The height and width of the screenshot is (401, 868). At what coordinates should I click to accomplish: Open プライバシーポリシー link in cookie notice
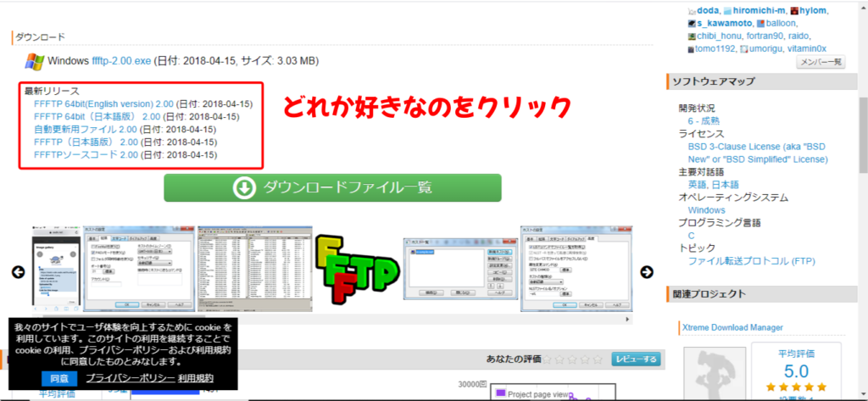point(130,378)
